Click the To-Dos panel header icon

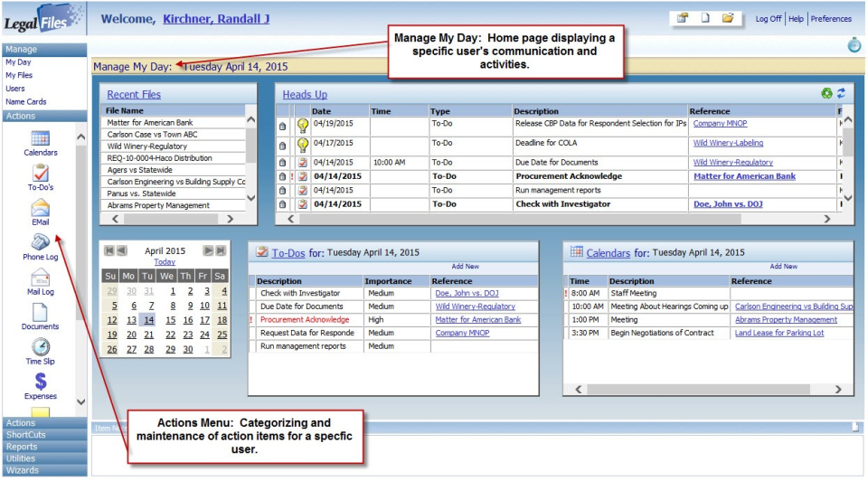point(262,252)
